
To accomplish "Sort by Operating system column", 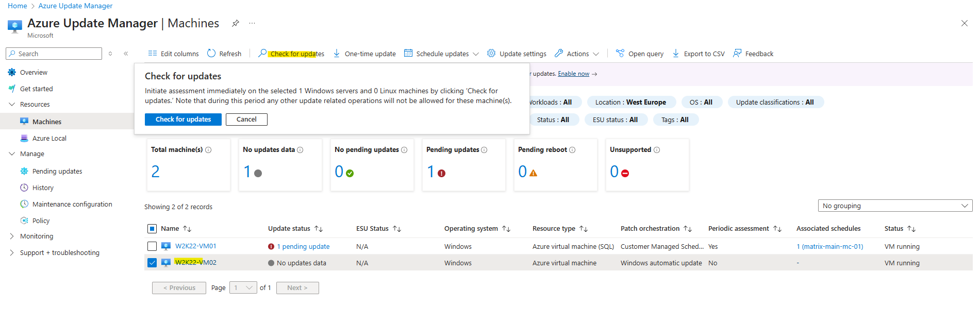I will tap(477, 229).
